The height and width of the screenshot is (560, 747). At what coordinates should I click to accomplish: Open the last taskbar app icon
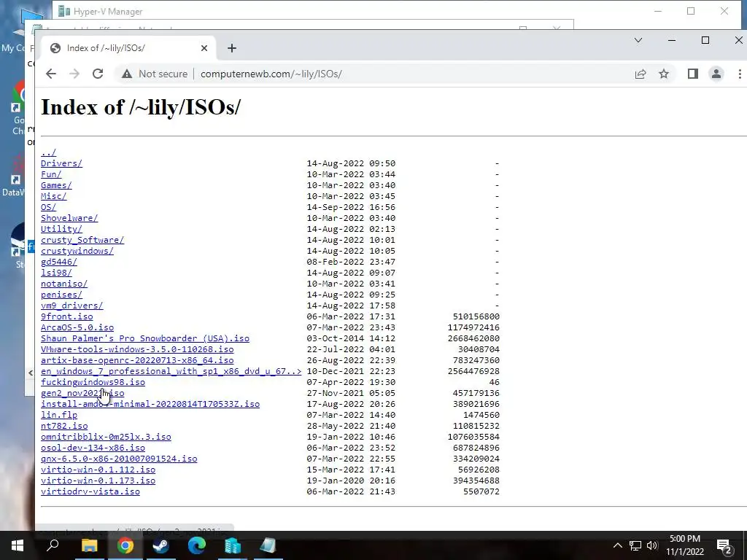pos(268,545)
